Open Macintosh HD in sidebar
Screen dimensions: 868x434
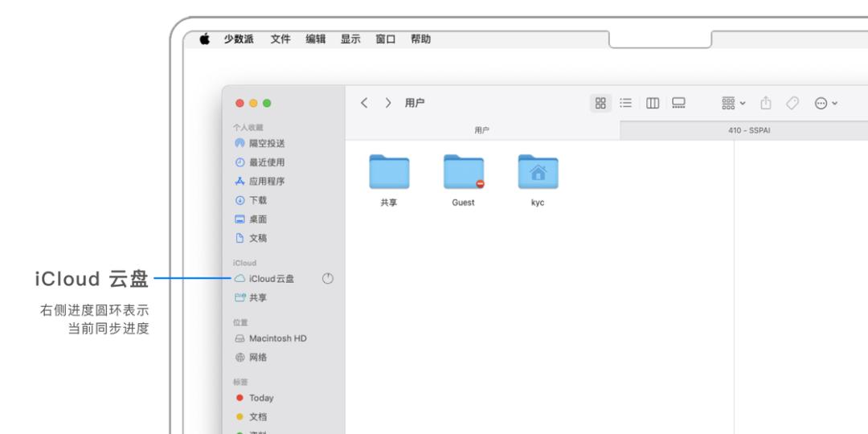(270, 338)
